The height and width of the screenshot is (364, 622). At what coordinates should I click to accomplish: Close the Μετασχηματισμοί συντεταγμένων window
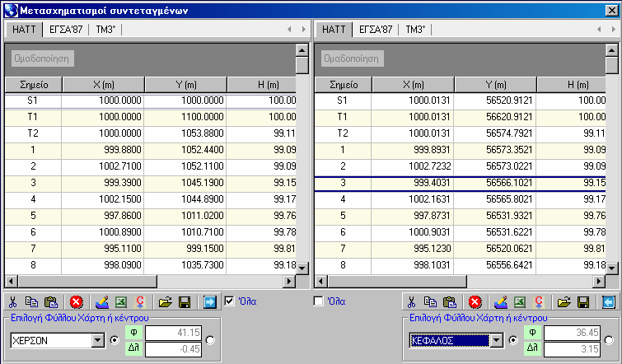612,11
